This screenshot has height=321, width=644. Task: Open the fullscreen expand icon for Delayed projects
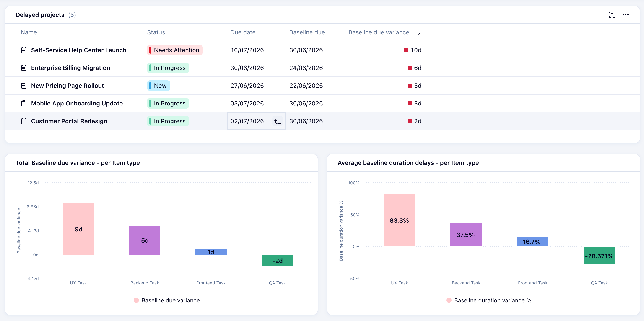click(x=612, y=15)
